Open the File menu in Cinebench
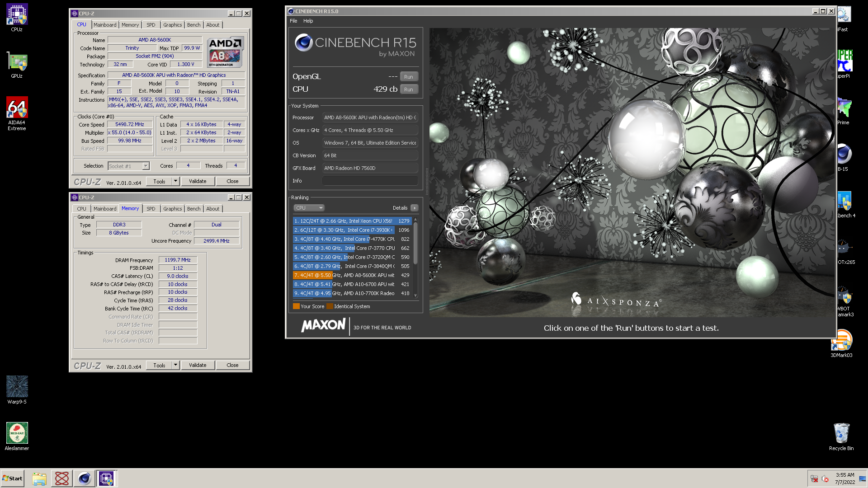 (x=293, y=21)
